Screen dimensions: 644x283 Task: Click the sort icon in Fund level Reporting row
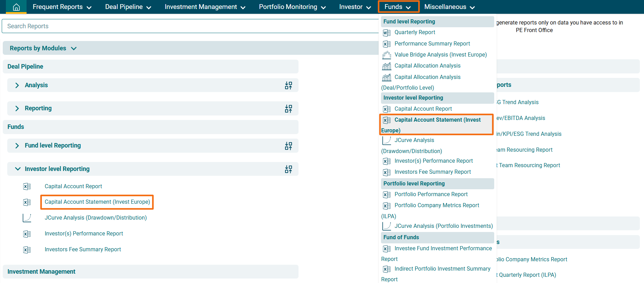point(288,146)
